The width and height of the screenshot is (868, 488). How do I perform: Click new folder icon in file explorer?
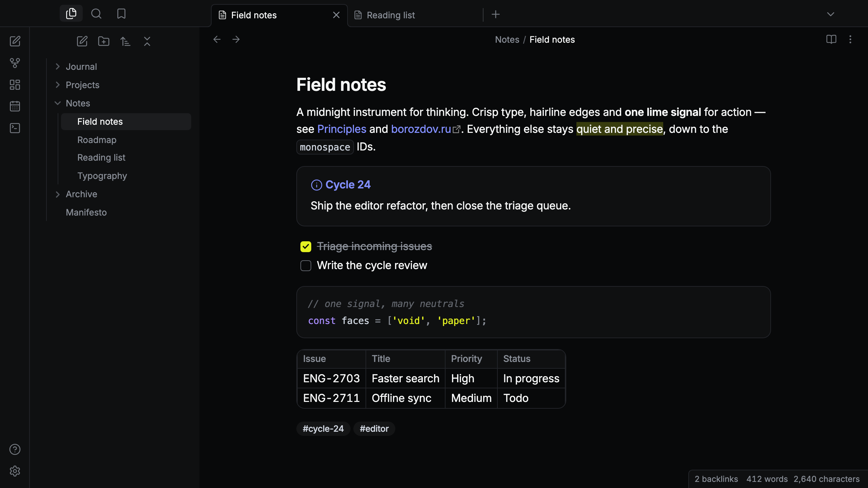[x=104, y=41]
